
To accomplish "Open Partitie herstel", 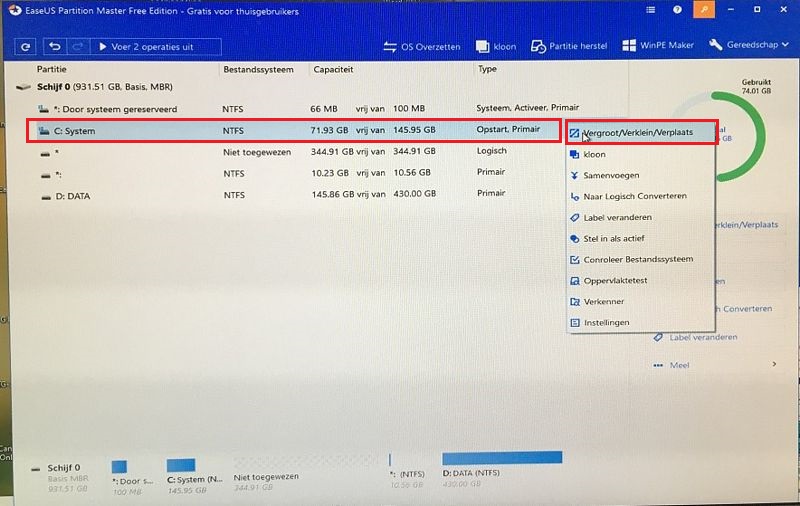I will tap(569, 46).
